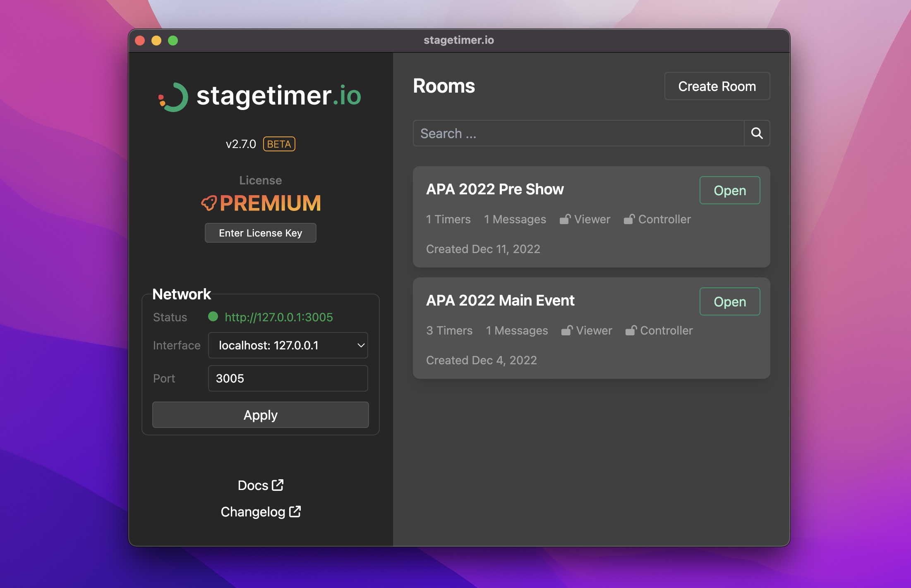Click the Create Room button
Viewport: 911px width, 588px height.
point(717,86)
